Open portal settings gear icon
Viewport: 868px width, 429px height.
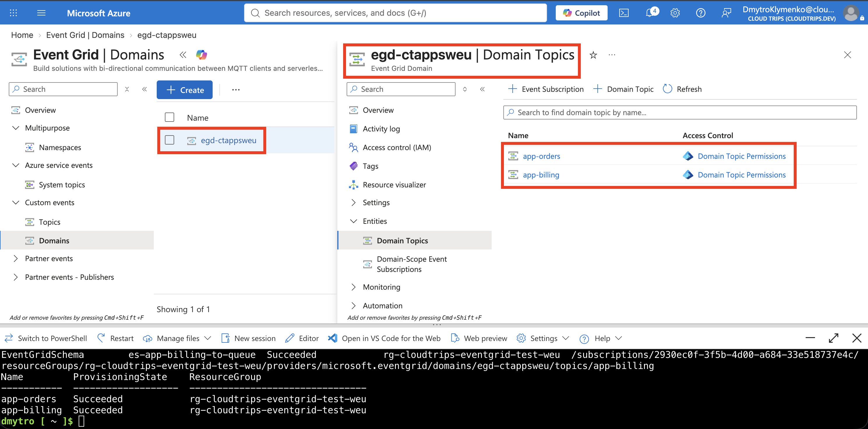tap(675, 13)
